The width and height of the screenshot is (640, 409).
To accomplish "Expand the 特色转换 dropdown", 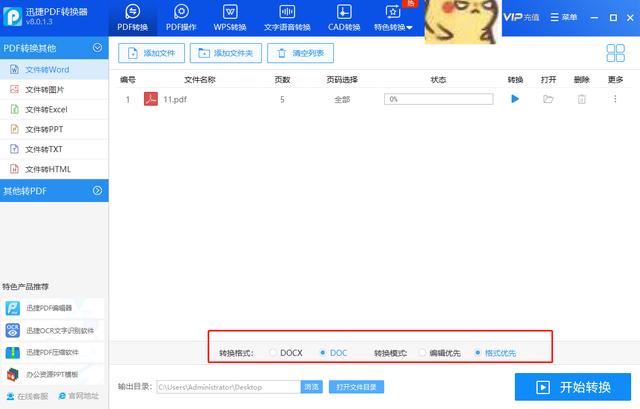I will click(x=393, y=18).
